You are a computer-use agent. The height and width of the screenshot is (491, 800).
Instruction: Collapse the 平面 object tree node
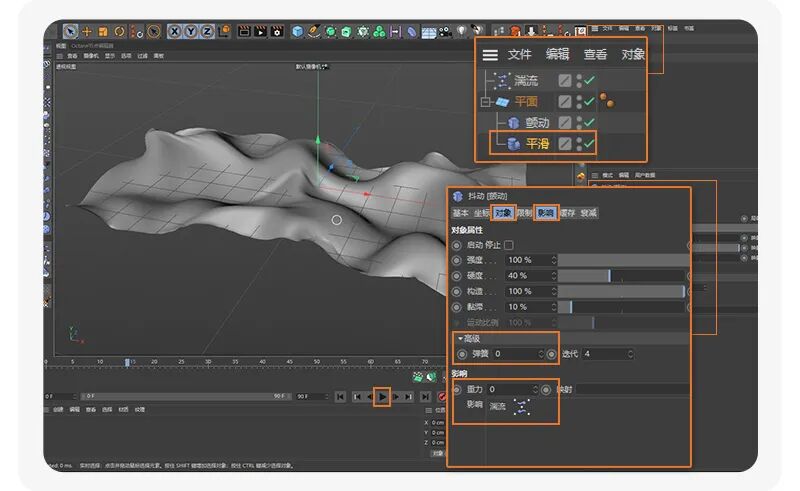point(485,102)
